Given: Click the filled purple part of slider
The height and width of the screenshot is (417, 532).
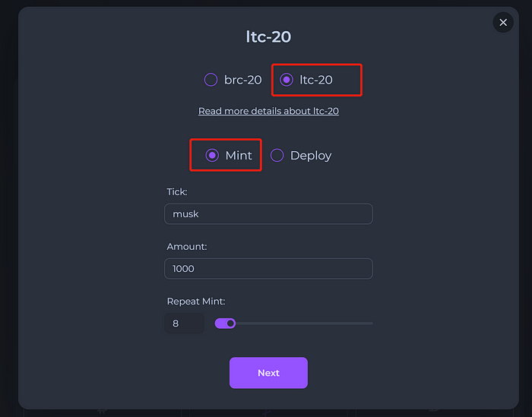Looking at the screenshot, I should click(x=220, y=324).
